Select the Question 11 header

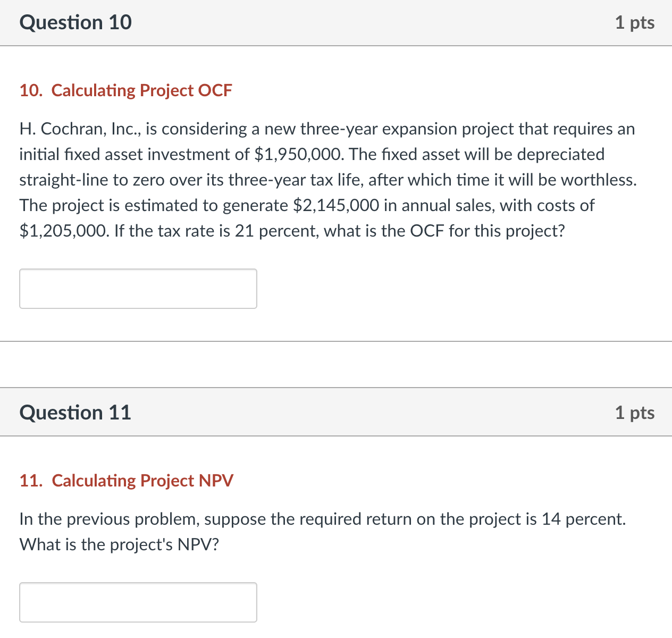[x=75, y=412]
